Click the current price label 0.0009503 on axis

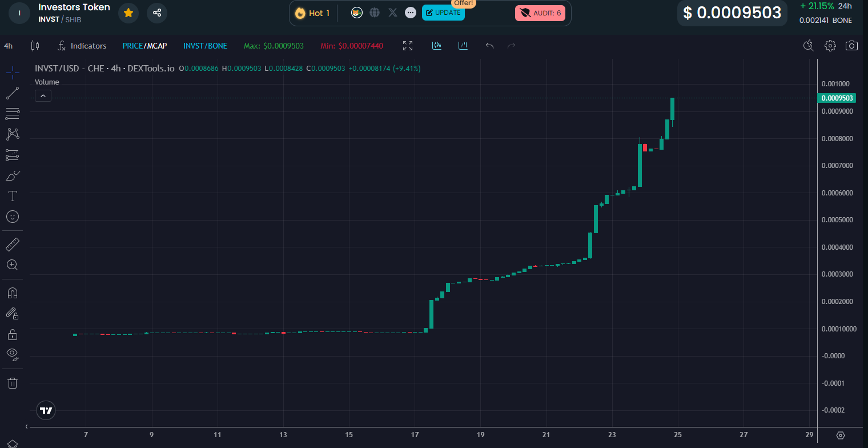837,98
